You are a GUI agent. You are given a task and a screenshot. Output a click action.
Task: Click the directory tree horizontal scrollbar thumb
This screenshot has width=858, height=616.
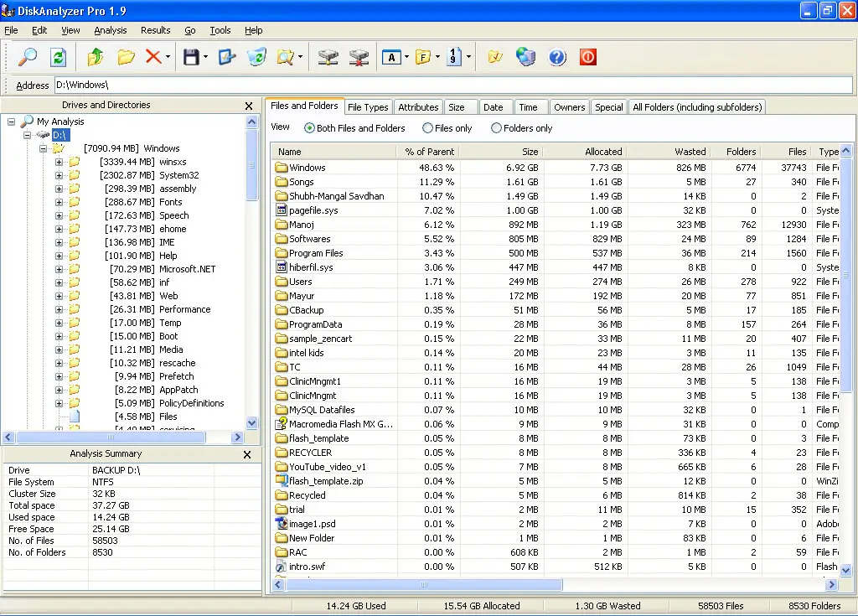tap(111, 437)
